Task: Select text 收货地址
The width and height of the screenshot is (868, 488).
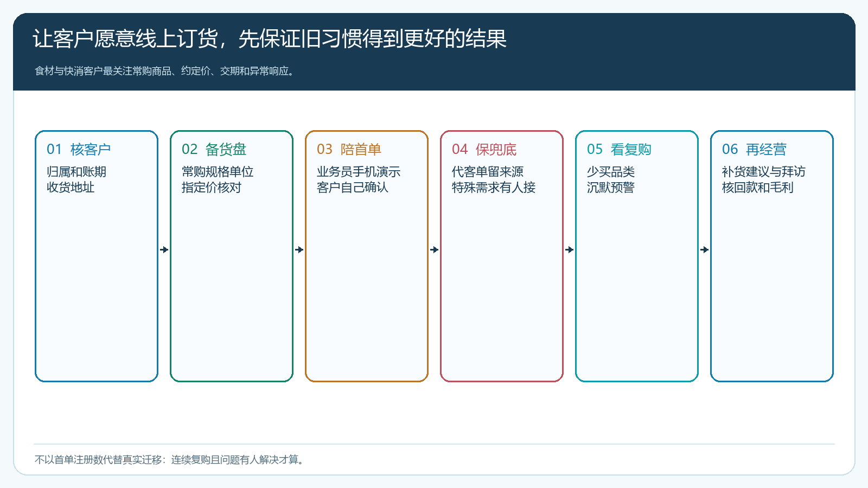Action: [71, 187]
